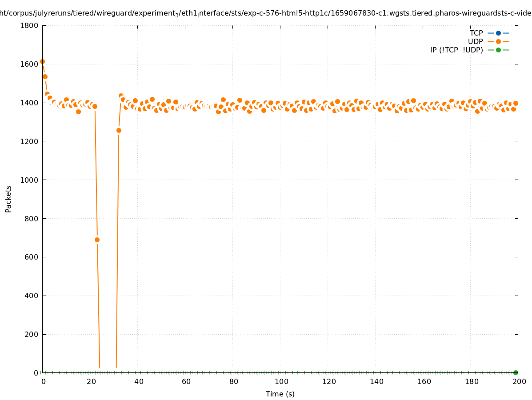Select the UDP legend label

(475, 41)
